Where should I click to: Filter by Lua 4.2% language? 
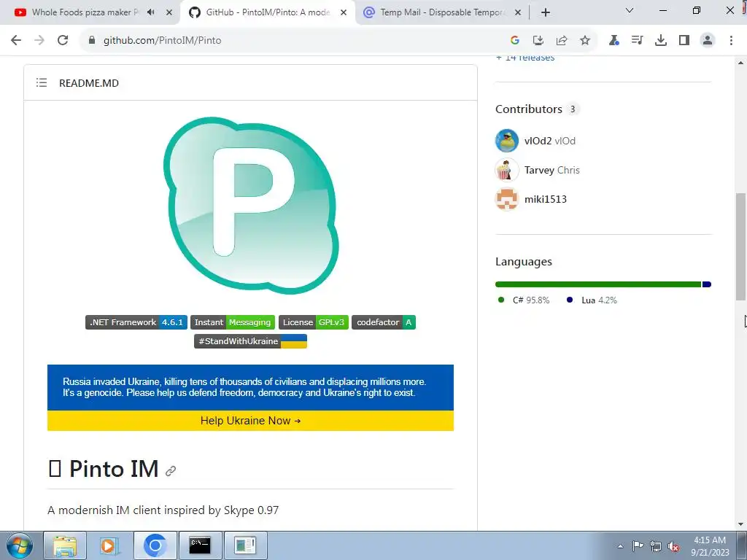coord(592,300)
